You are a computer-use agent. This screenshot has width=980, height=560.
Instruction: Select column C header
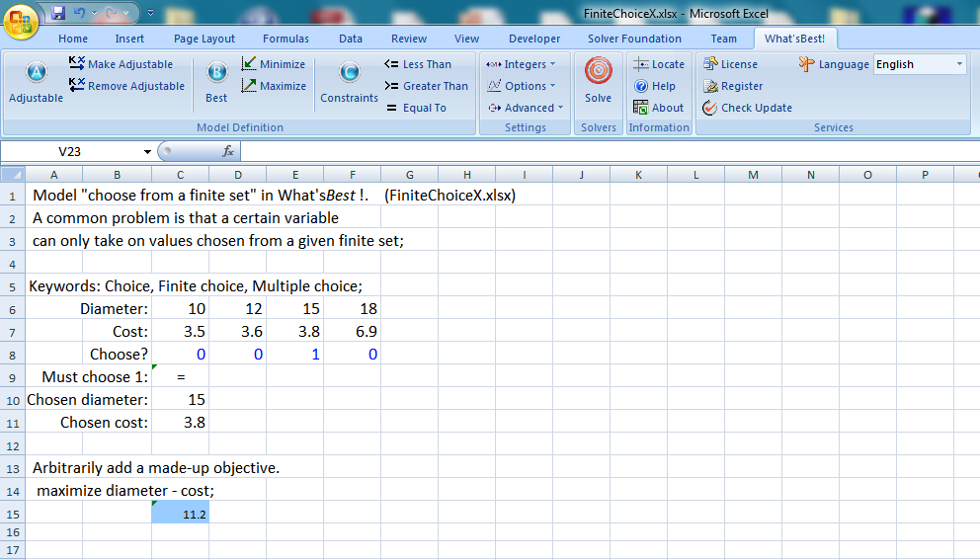(180, 175)
